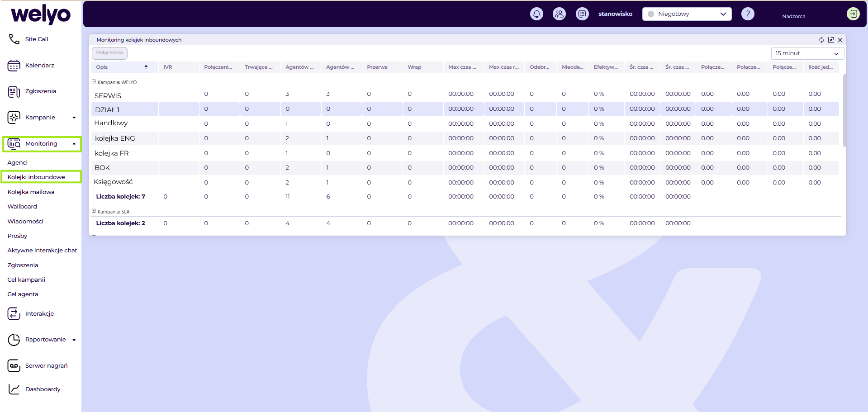Click the Ilość jed... column header
This screenshot has width=868, height=412.
tap(821, 67)
